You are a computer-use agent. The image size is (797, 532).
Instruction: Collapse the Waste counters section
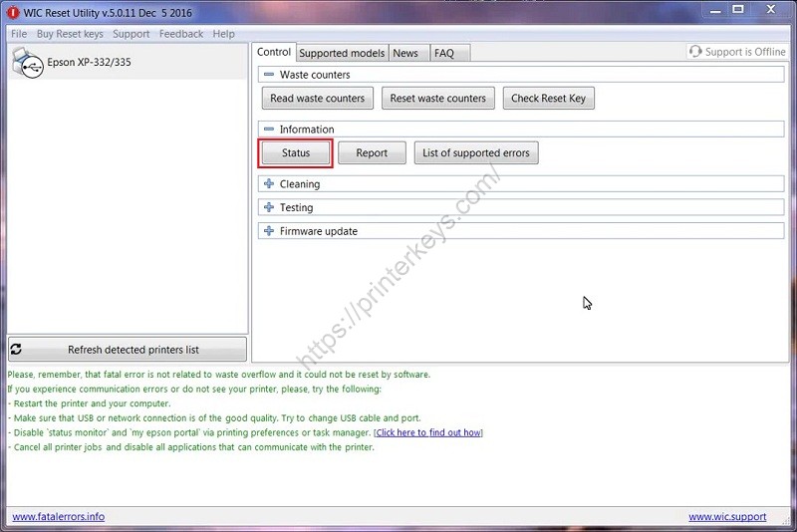point(269,75)
